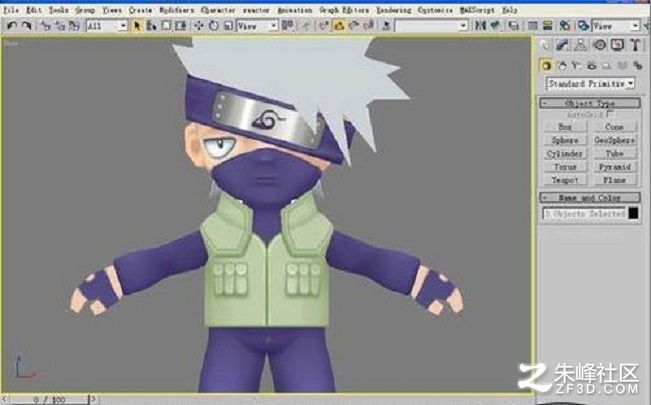
Task: Open the Standard Primitives dropdown
Action: coord(590,83)
